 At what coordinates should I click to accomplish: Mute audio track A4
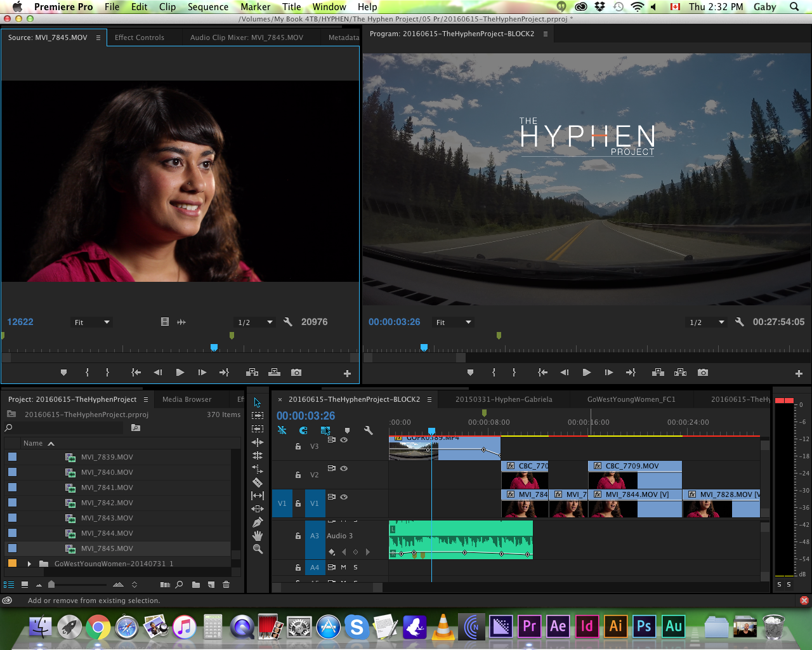344,567
